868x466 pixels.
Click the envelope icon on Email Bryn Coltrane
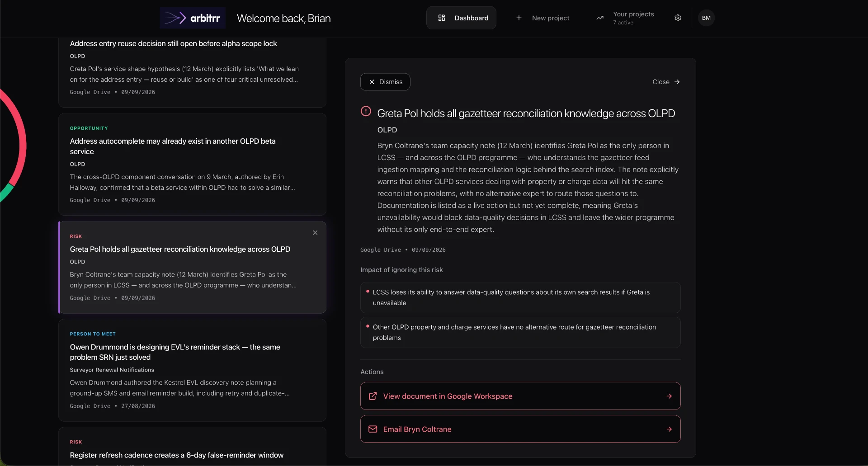[x=373, y=429]
